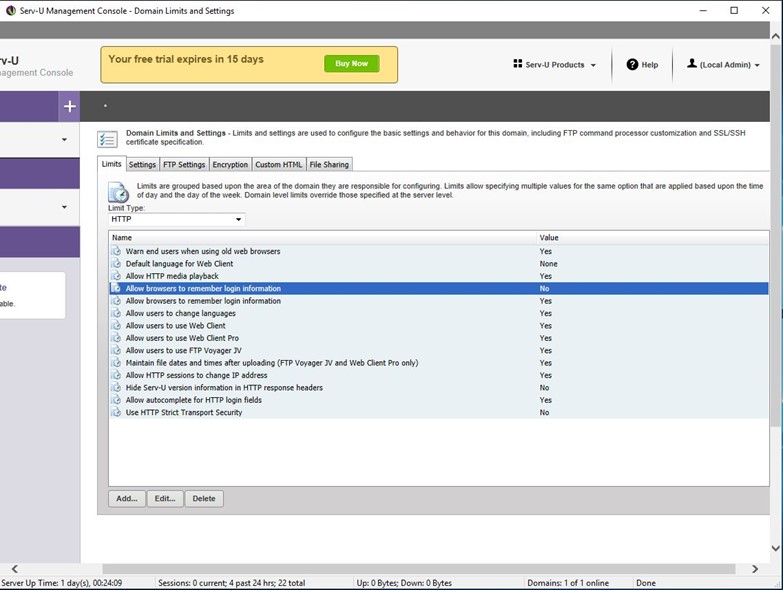This screenshot has height=590, width=783.
Task: Click the Domain Limits and Settings checklist icon
Action: (x=107, y=139)
